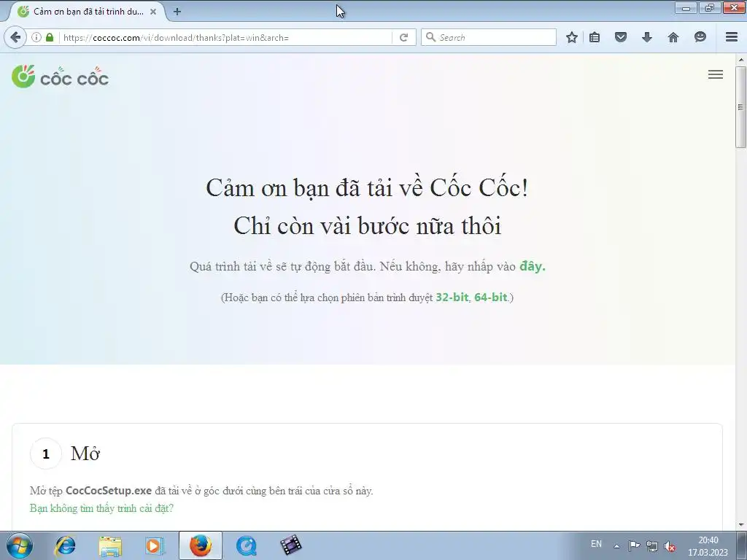747x560 pixels.
Task: Show hidden tray icons arrow
Action: point(616,546)
